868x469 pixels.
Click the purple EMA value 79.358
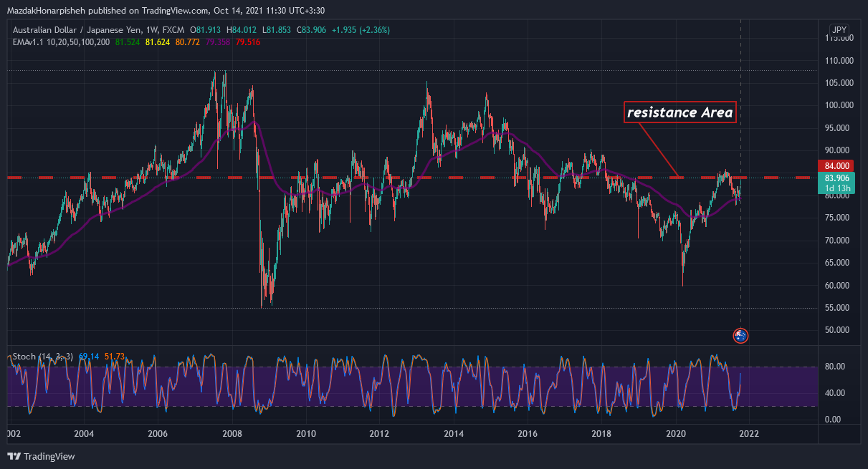tap(218, 42)
